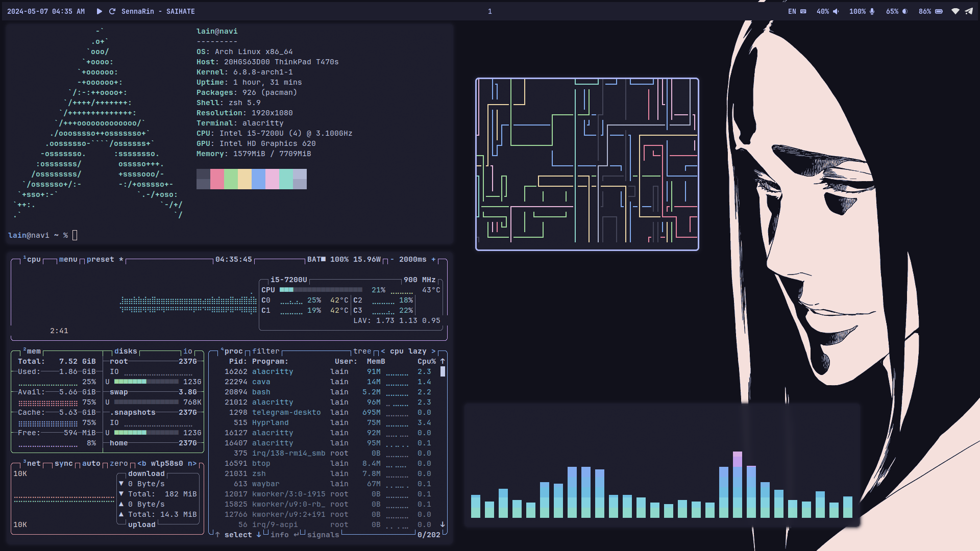Click the cava audio visualizer window
The image size is (980, 551).
tap(662, 465)
